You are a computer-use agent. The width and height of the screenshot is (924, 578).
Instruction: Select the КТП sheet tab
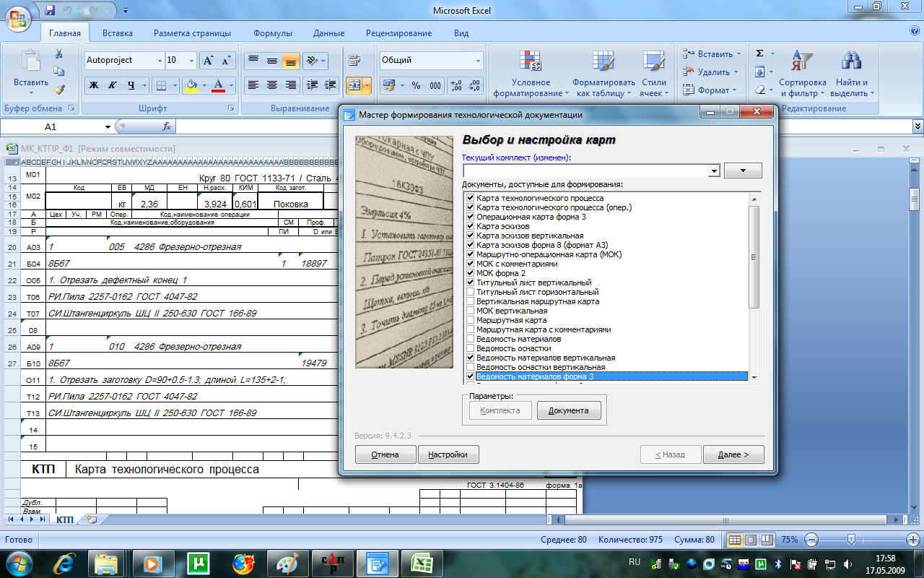point(64,519)
